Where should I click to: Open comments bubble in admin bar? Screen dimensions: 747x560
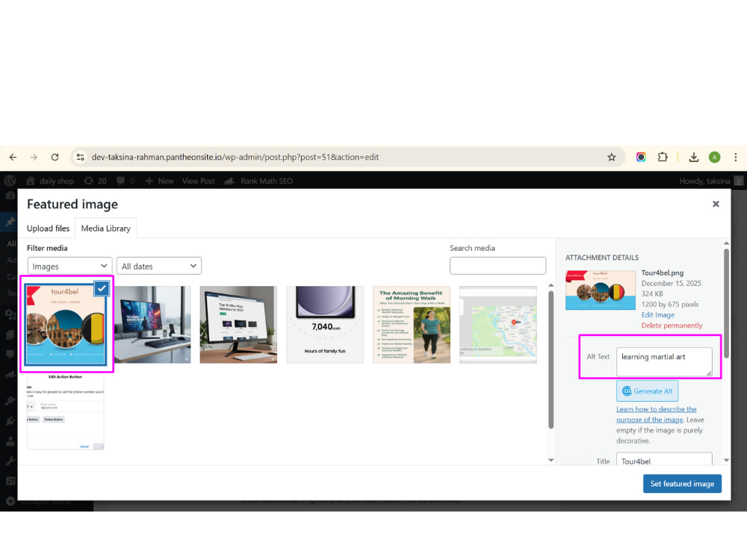[125, 181]
